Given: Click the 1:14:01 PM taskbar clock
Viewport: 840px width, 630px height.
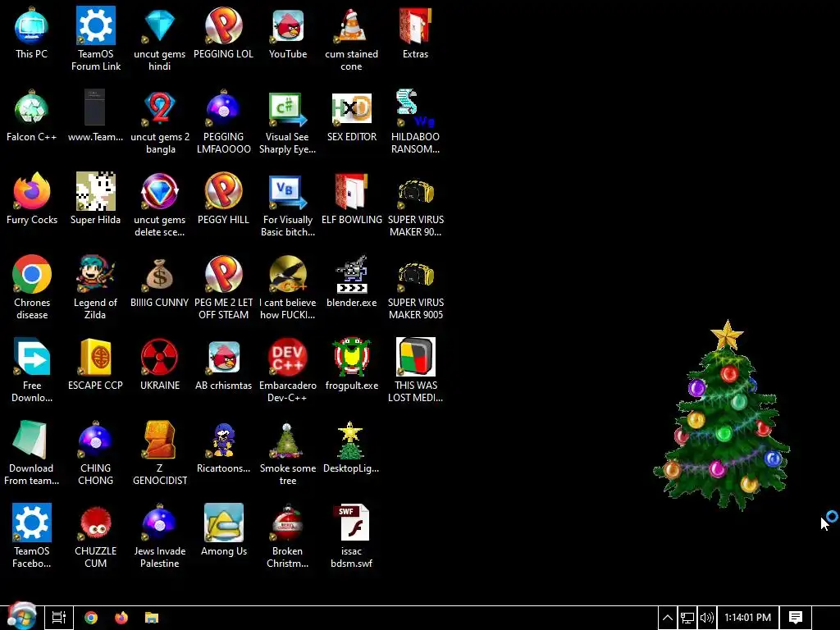Looking at the screenshot, I should coord(748,618).
